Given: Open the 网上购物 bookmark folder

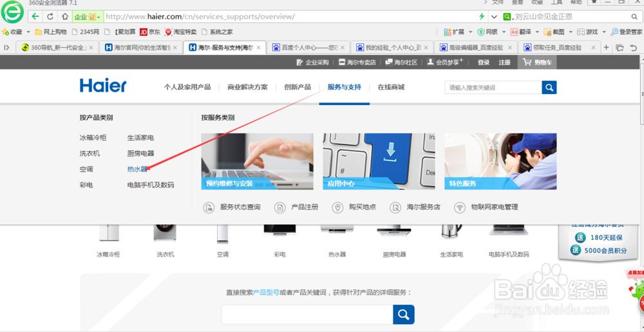Looking at the screenshot, I should click(51, 32).
